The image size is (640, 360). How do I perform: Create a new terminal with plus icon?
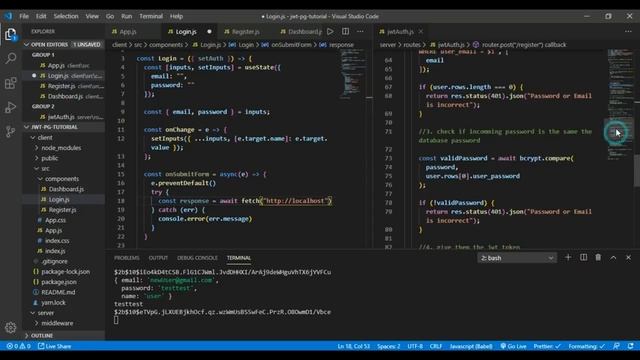(x=568, y=258)
